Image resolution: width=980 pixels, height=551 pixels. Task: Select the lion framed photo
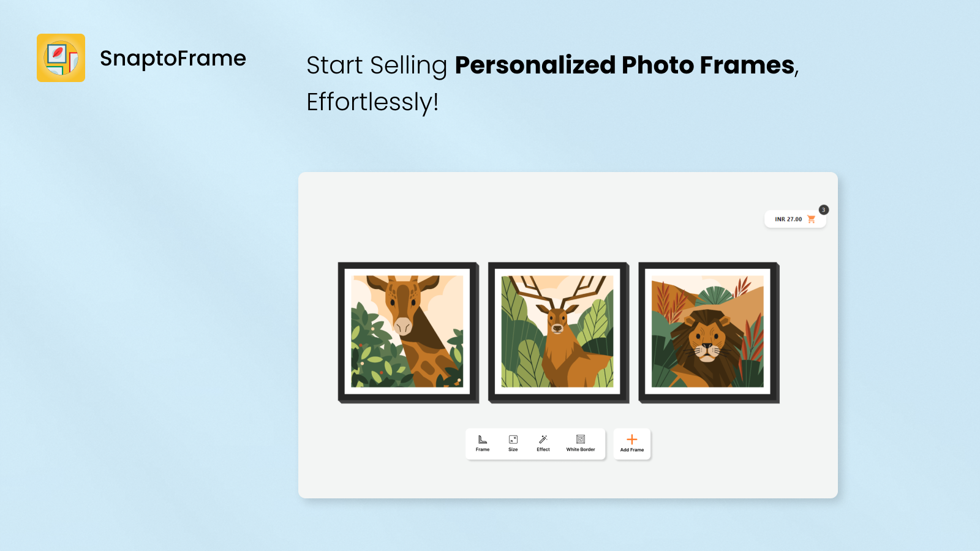(708, 332)
